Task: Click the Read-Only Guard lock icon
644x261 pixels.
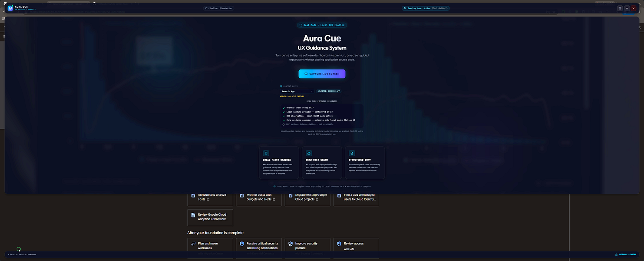Action: click(x=309, y=153)
